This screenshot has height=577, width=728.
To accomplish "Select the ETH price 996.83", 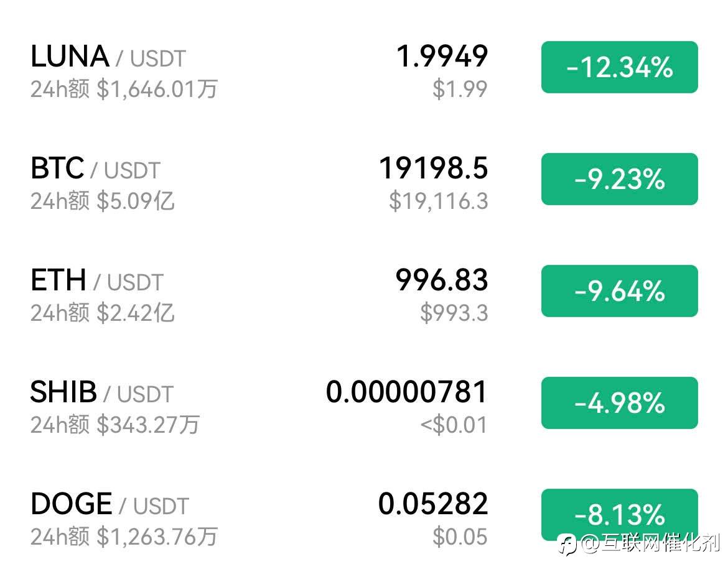I will click(x=441, y=280).
